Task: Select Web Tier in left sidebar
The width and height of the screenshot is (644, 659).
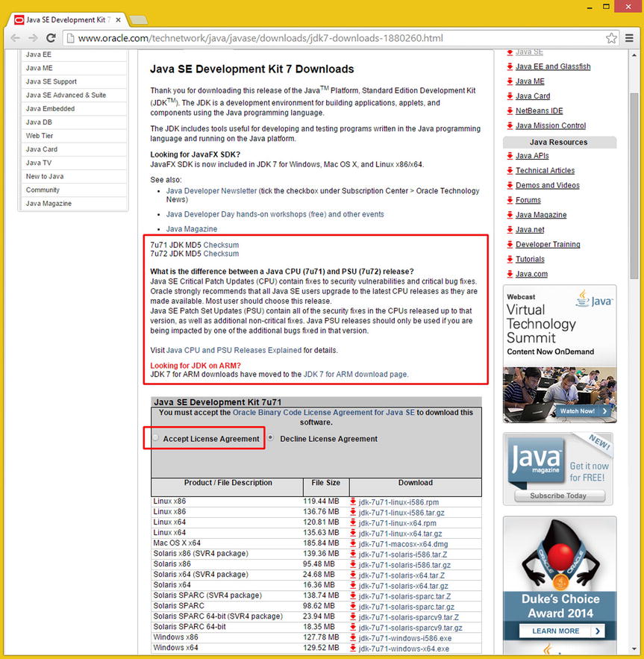Action: (74, 135)
